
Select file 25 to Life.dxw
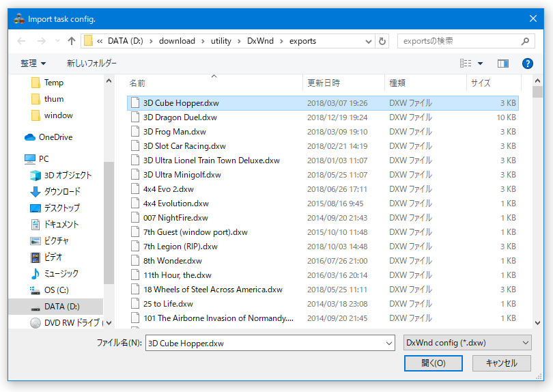[x=323, y=304]
